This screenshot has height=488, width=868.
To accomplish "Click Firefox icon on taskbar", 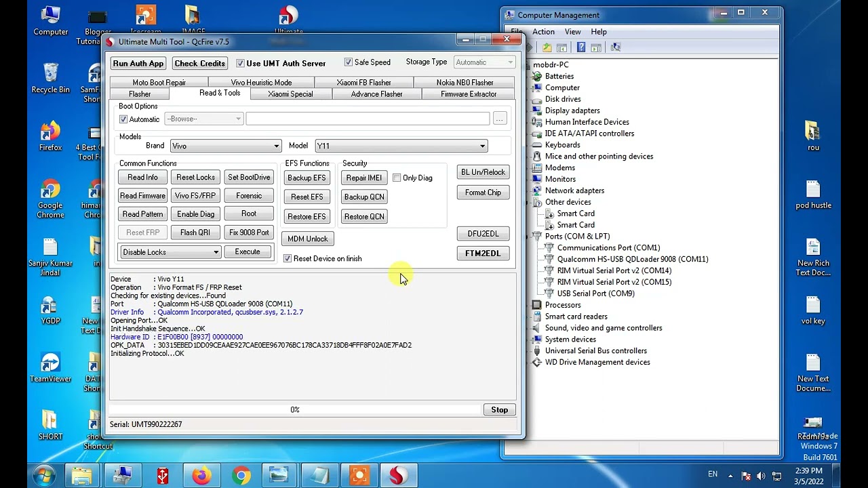I will tap(201, 476).
